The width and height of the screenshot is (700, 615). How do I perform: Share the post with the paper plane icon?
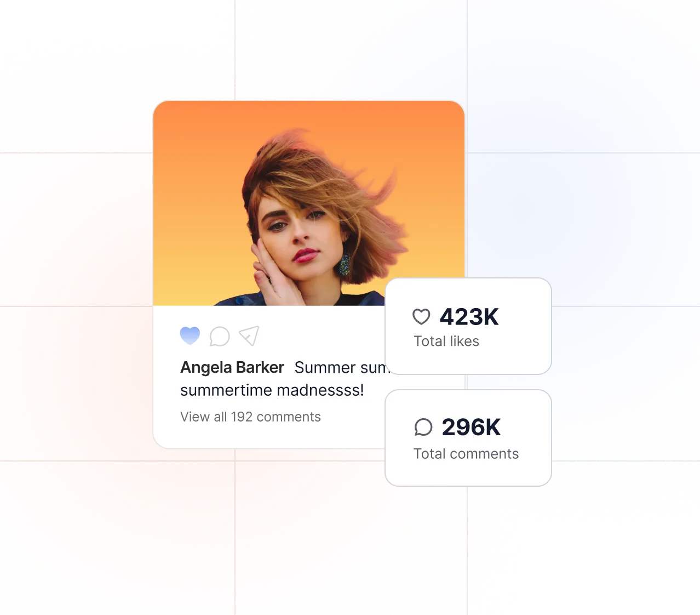pos(249,335)
